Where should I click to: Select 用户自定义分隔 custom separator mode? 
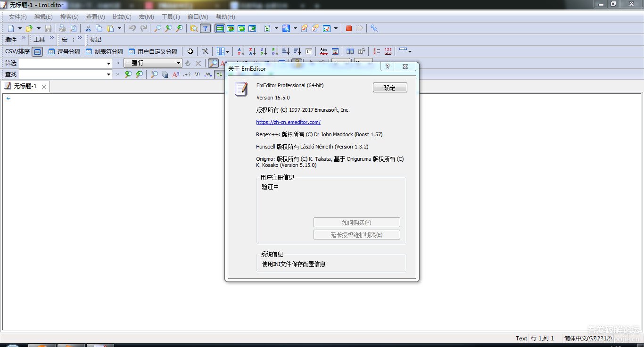click(x=153, y=51)
